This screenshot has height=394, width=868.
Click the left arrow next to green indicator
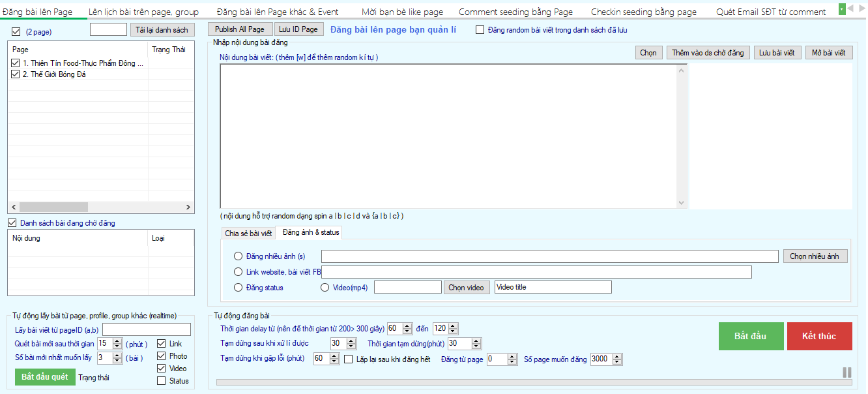851,8
